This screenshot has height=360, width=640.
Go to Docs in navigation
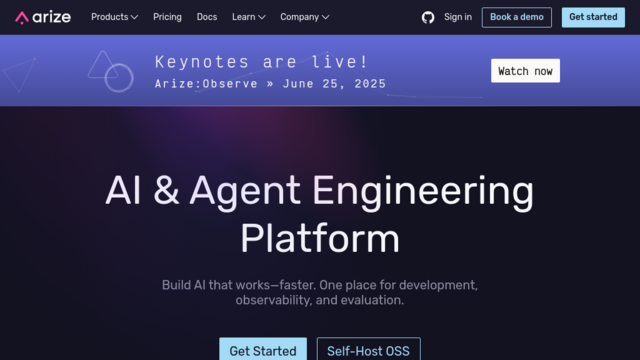207,17
